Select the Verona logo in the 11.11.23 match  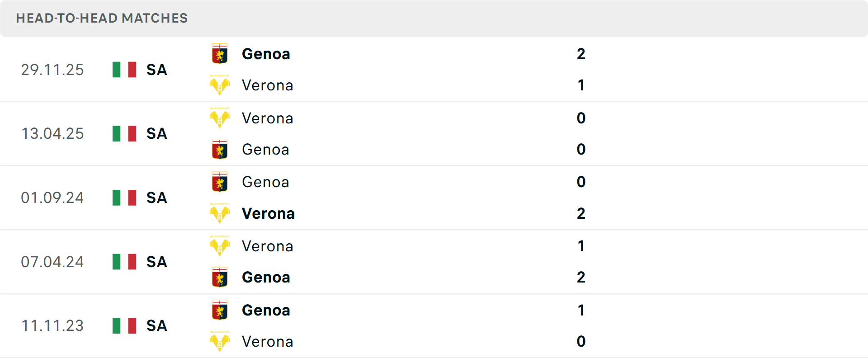click(220, 342)
